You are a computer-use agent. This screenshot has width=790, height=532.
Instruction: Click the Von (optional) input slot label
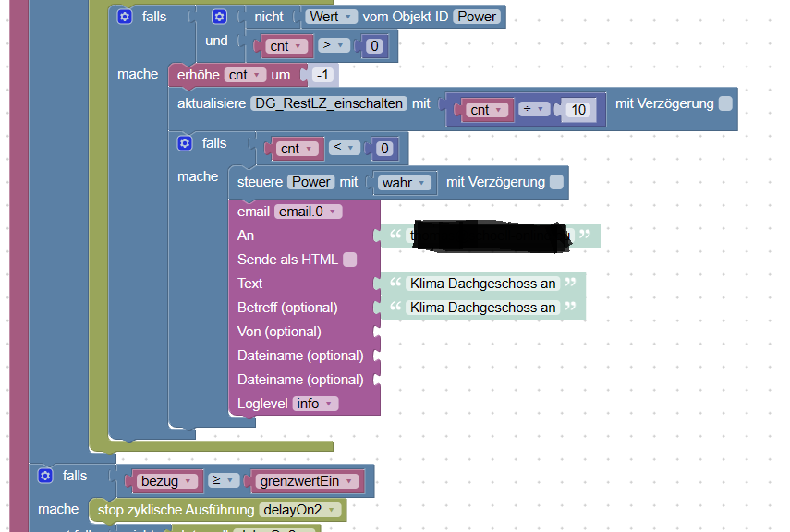click(x=279, y=332)
